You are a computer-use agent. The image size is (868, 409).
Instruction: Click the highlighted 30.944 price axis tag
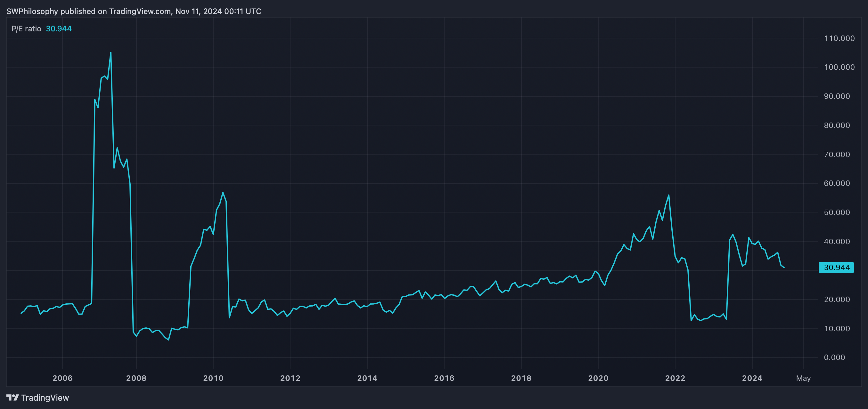click(836, 268)
